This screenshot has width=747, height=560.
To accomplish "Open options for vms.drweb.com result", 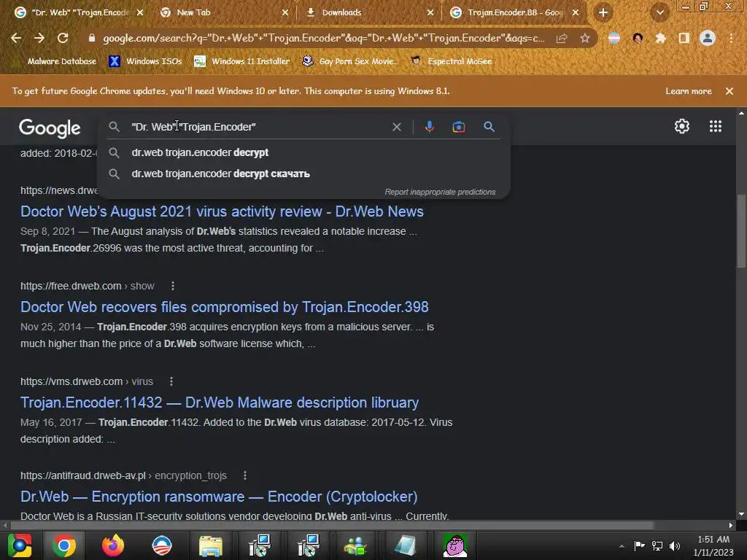I will click(x=171, y=381).
